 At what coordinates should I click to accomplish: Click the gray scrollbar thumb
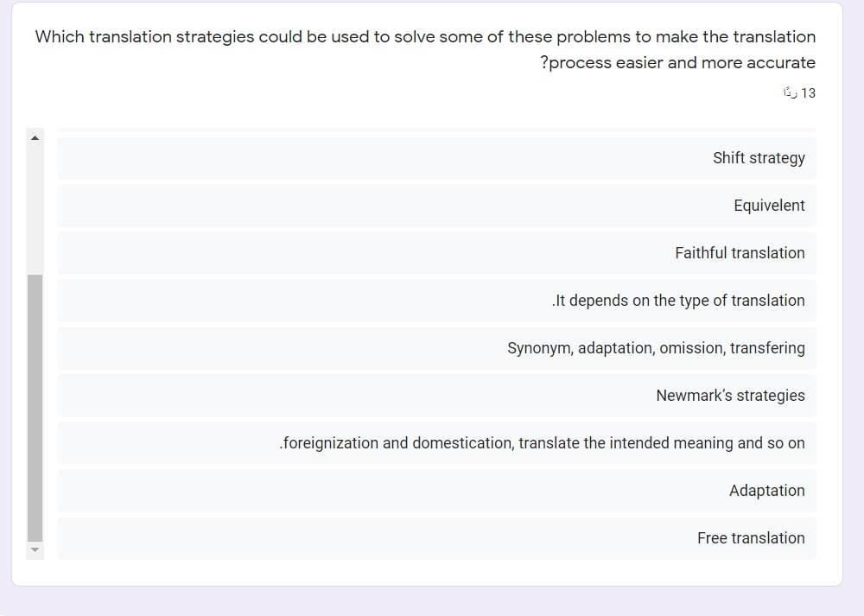click(x=35, y=408)
